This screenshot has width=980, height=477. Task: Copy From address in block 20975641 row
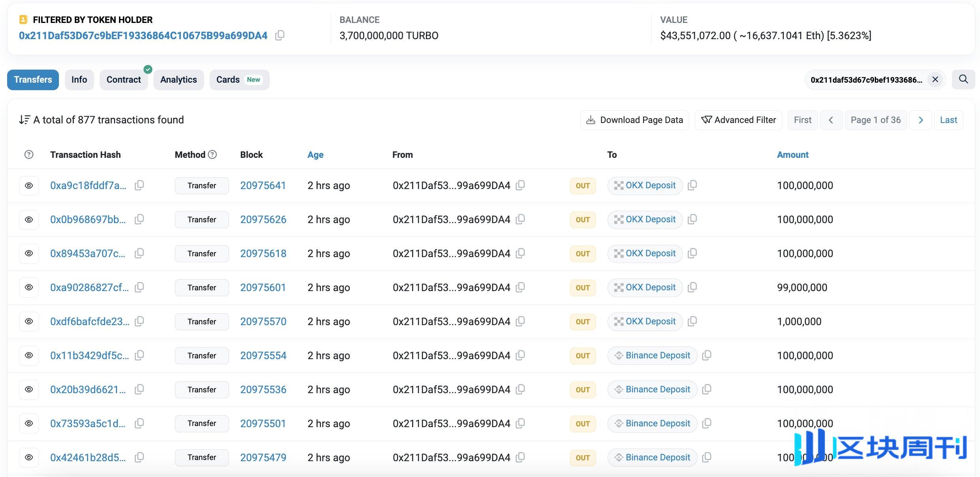tap(520, 185)
